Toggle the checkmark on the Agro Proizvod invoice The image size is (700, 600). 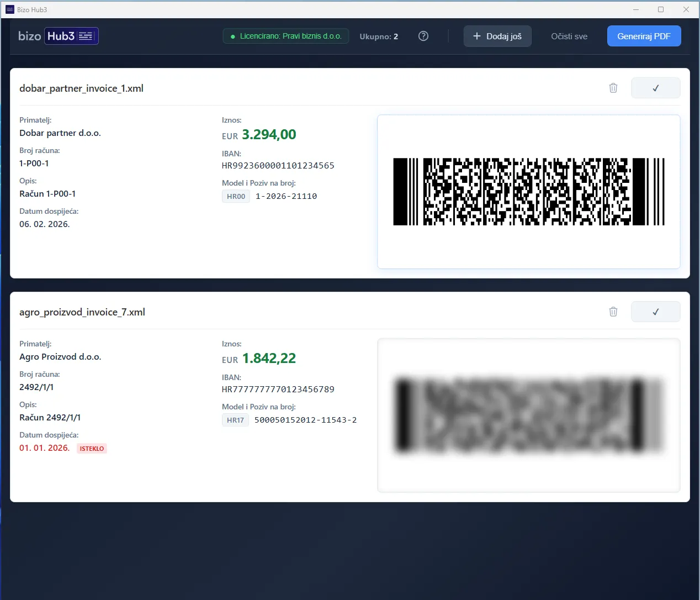click(x=655, y=311)
